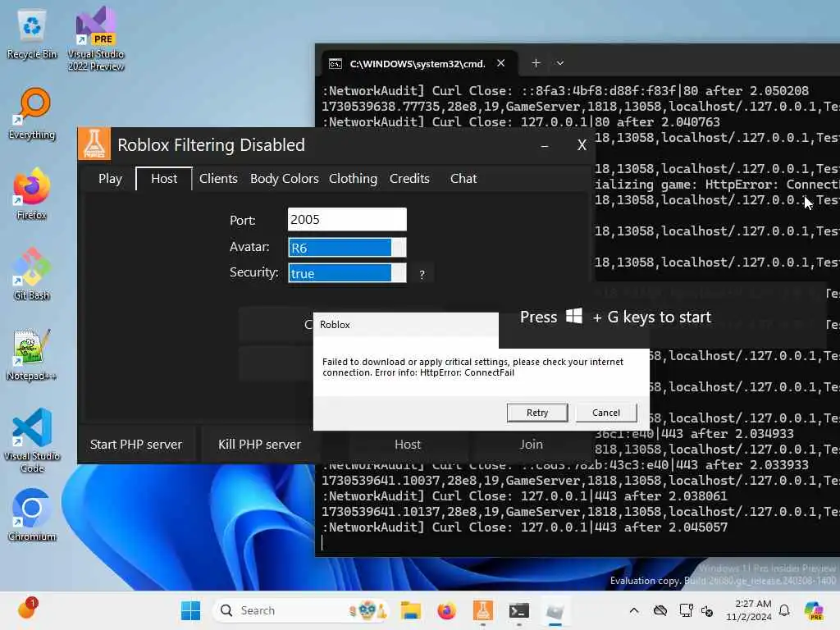Viewport: 840px width, 630px height.
Task: Click the Security help question mark
Action: coord(422,274)
